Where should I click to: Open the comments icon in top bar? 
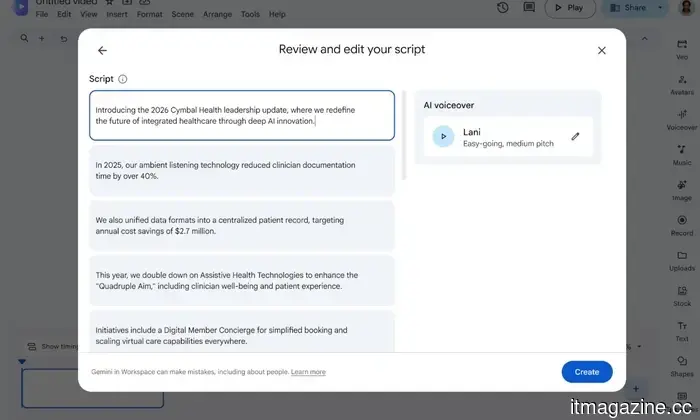[529, 7]
